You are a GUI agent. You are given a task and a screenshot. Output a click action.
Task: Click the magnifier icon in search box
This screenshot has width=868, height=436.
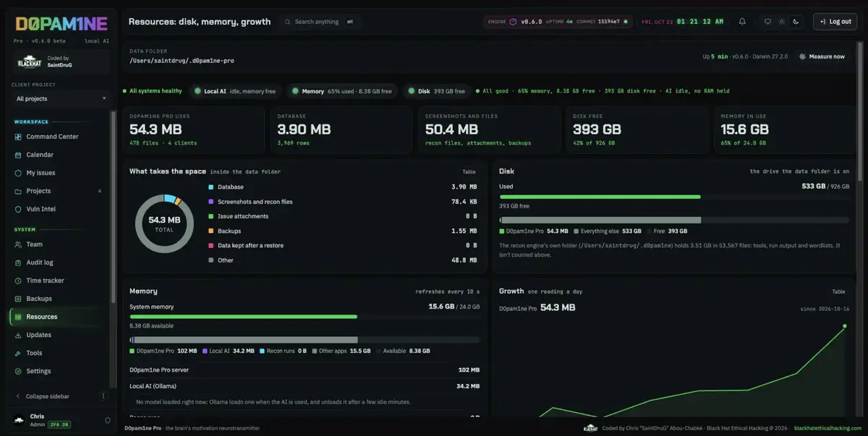point(288,22)
